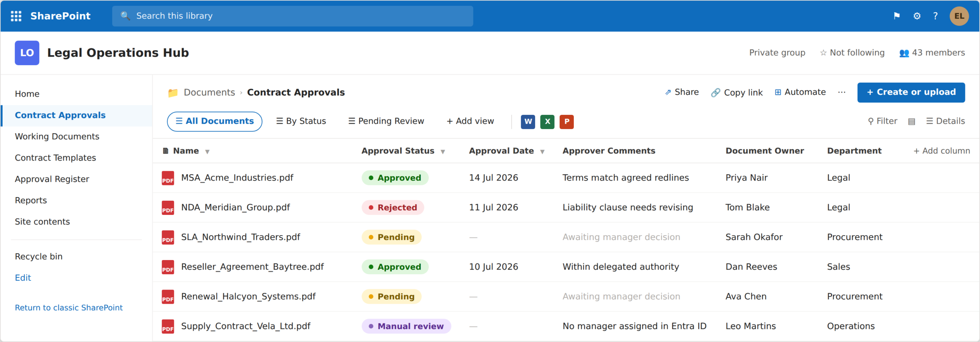Open the Automate menu
This screenshot has width=980, height=342.
click(800, 92)
